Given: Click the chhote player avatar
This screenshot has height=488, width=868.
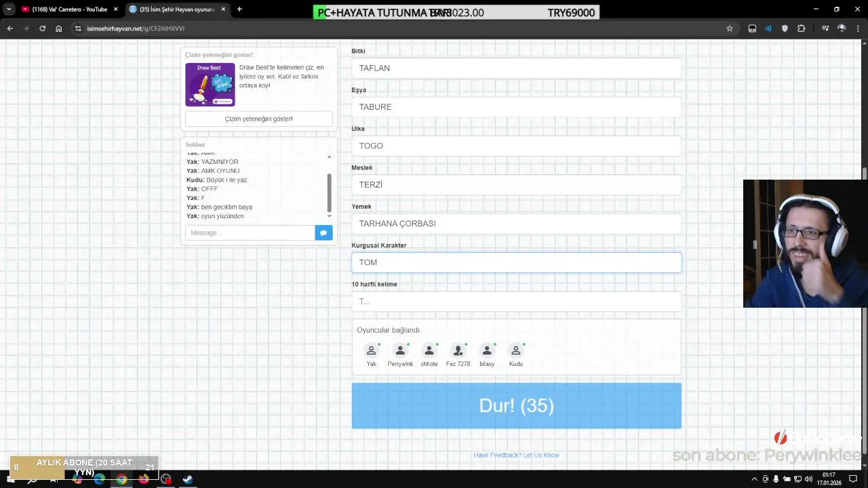Looking at the screenshot, I should 429,350.
